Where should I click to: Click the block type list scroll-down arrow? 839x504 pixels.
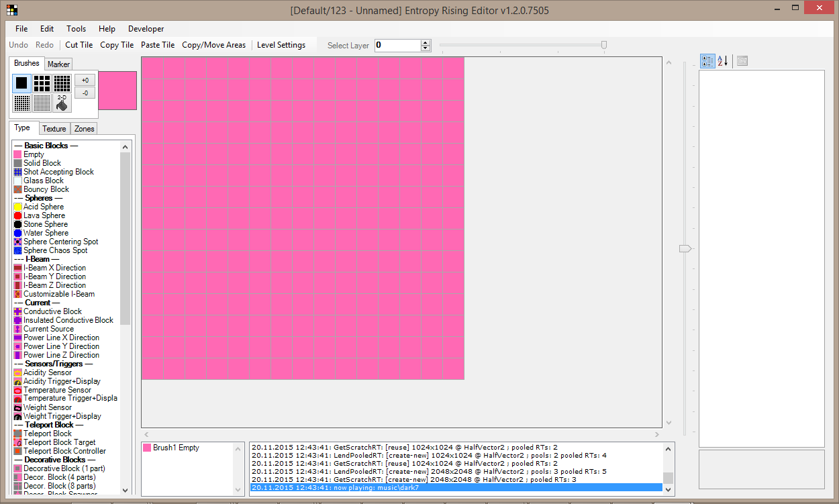(126, 490)
